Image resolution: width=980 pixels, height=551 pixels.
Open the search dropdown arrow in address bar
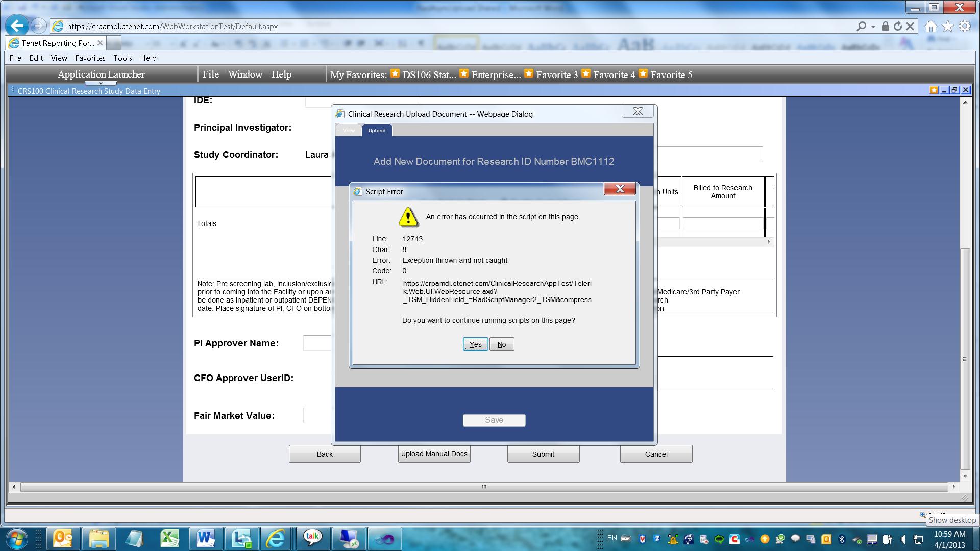click(873, 26)
